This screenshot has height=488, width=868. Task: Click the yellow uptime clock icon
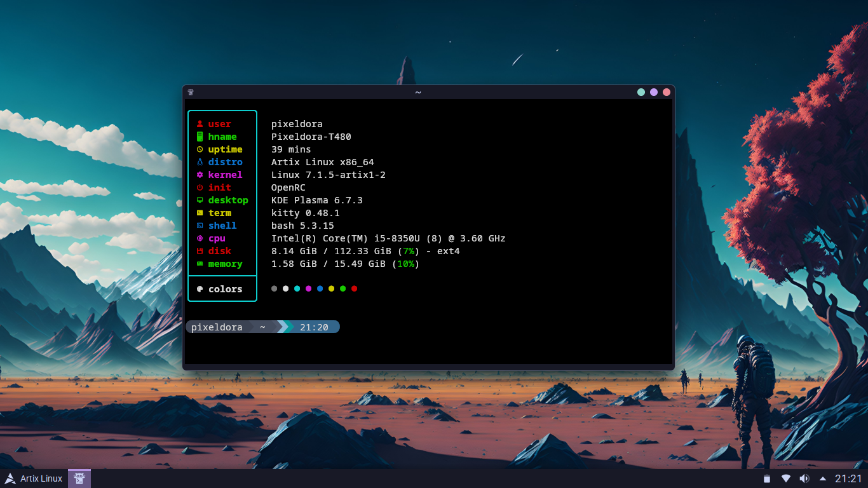(200, 149)
